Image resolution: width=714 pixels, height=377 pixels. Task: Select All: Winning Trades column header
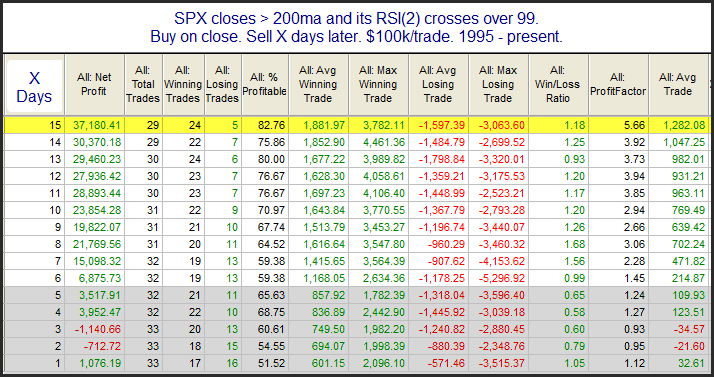pyautogui.click(x=183, y=85)
